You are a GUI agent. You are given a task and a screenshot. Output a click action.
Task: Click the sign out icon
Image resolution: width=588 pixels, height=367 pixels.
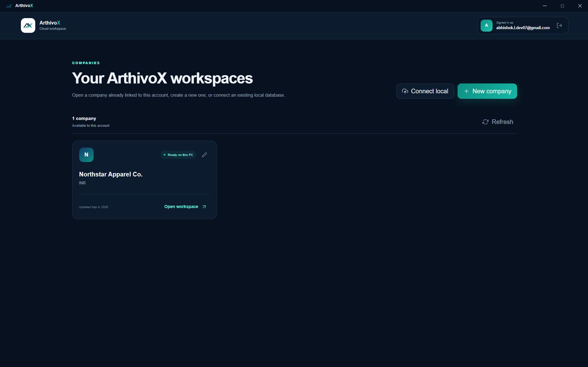pyautogui.click(x=559, y=25)
